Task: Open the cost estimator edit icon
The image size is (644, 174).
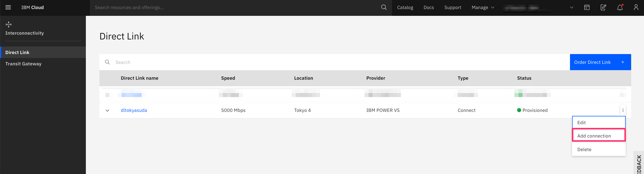Action: click(x=603, y=8)
